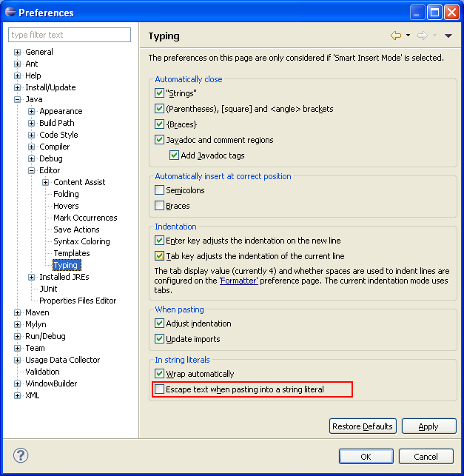This screenshot has width=464, height=476.
Task: Enable automatic Semicolons insertion
Action: (159, 190)
